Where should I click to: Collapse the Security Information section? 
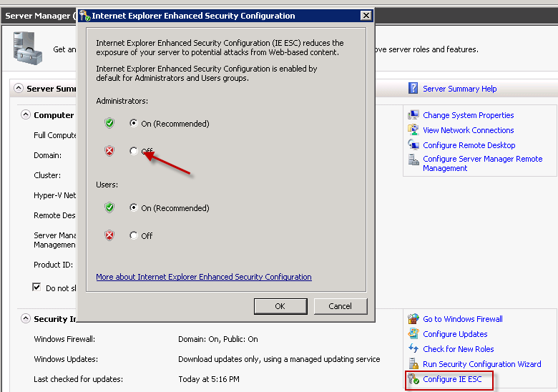tap(26, 318)
